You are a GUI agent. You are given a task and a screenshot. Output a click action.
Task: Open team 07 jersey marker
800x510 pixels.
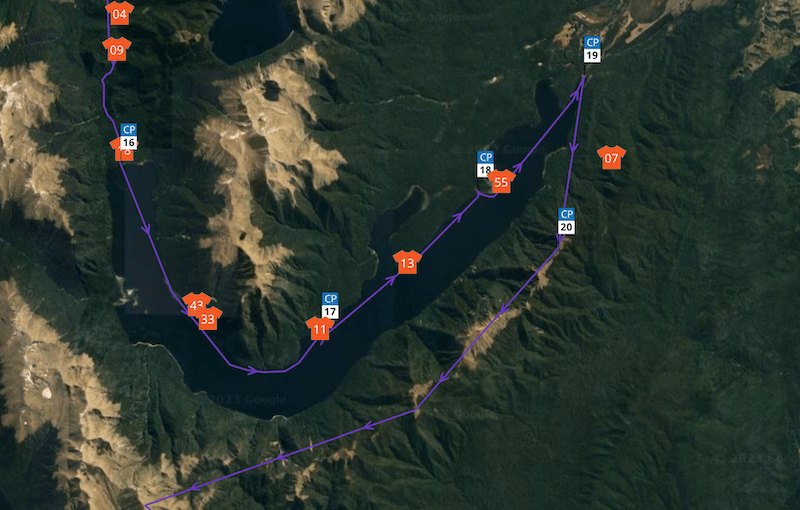tap(611, 158)
